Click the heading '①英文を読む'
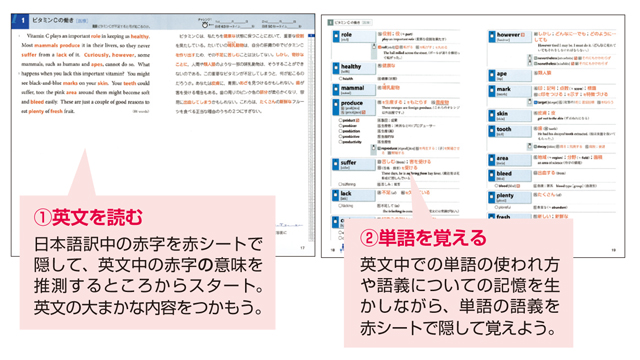The height and width of the screenshot is (360, 640). (88, 217)
